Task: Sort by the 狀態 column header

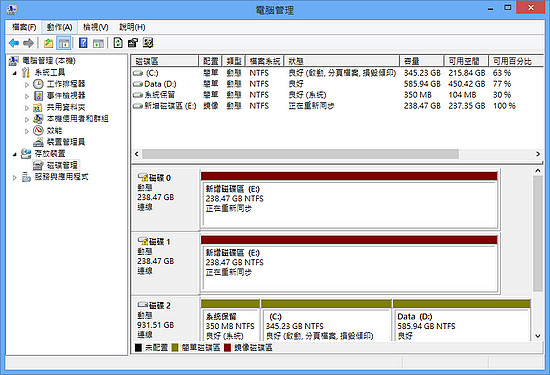Action: (x=342, y=61)
